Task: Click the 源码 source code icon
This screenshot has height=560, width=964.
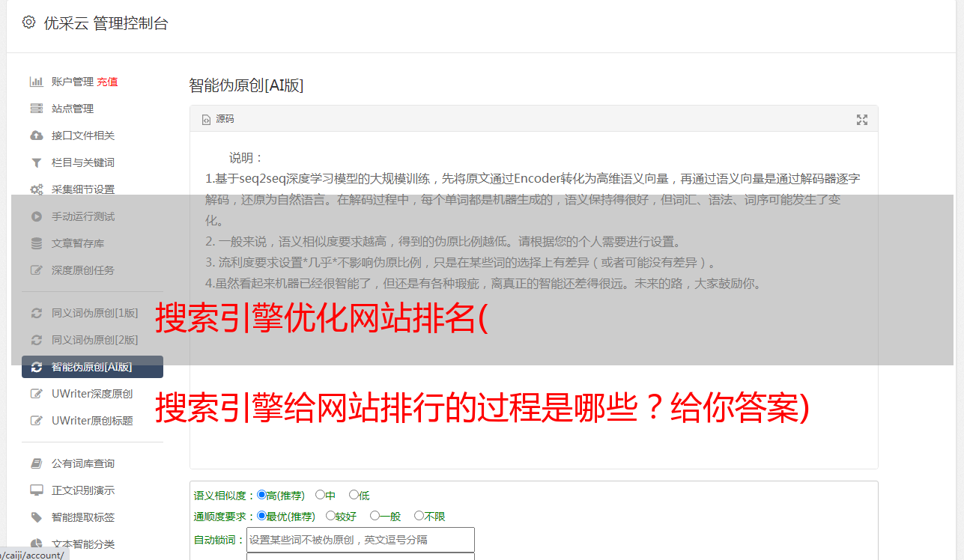Action: 207,119
